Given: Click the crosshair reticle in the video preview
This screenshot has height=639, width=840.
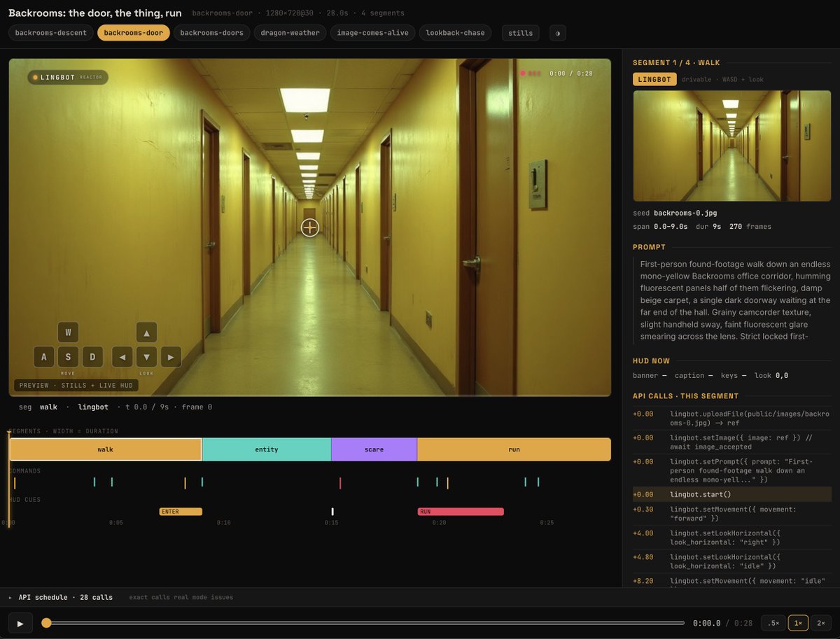Looking at the screenshot, I should click(x=310, y=227).
